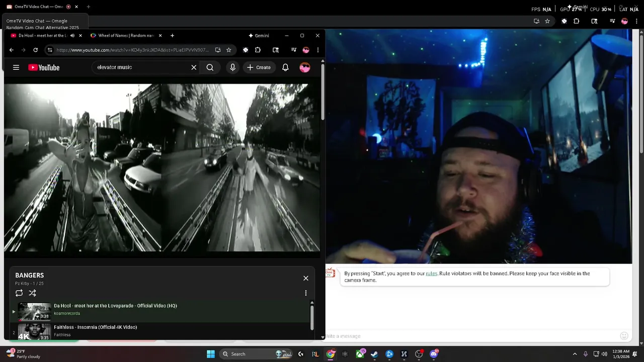Reload the YouTube page
Screen dimensions: 644x362
tap(35, 50)
